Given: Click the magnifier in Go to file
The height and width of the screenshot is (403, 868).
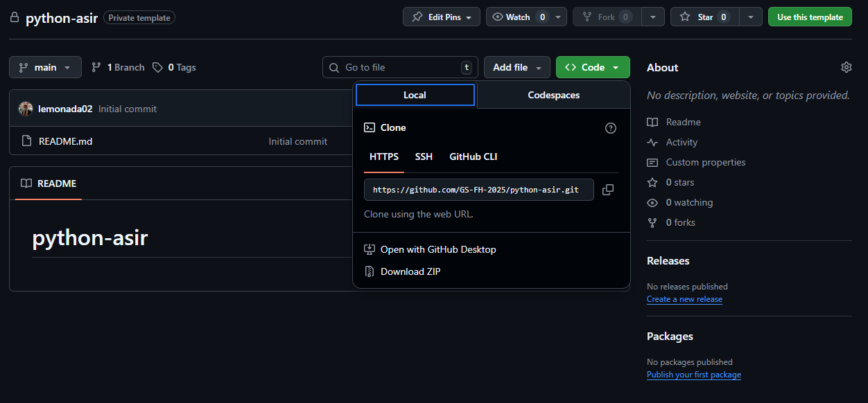Looking at the screenshot, I should (335, 67).
